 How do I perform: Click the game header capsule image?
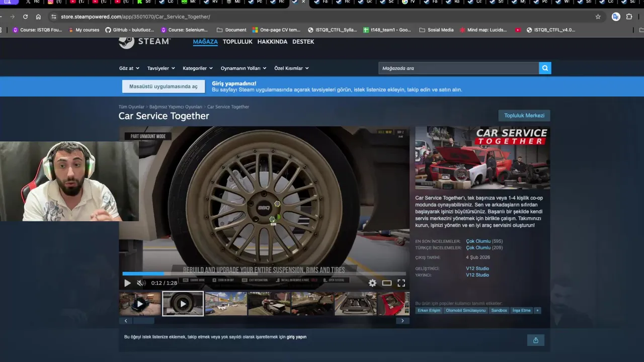[x=482, y=158]
